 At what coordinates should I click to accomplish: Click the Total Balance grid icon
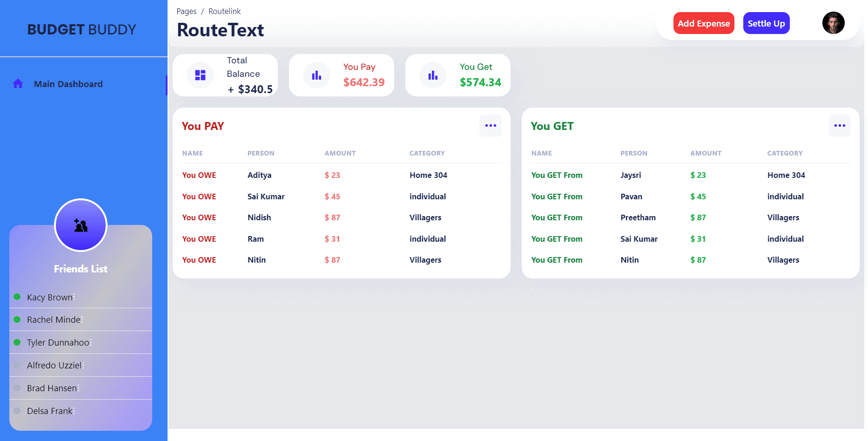200,75
